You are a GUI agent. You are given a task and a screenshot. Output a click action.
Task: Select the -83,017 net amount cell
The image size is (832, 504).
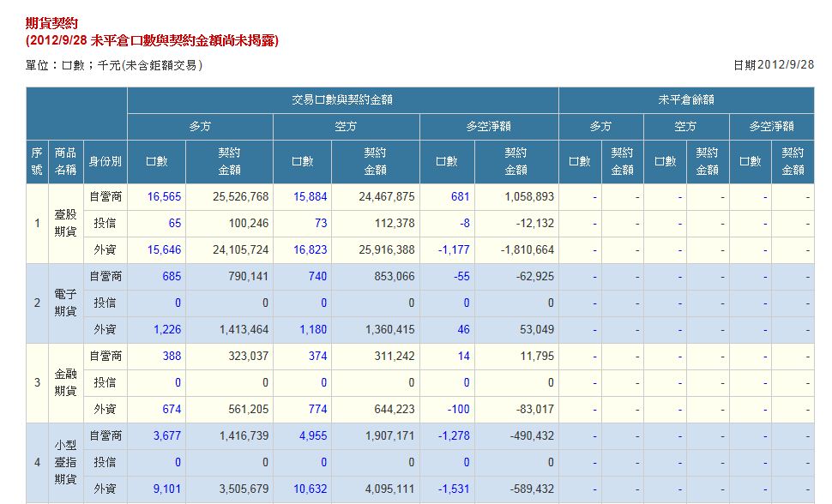[517, 409]
